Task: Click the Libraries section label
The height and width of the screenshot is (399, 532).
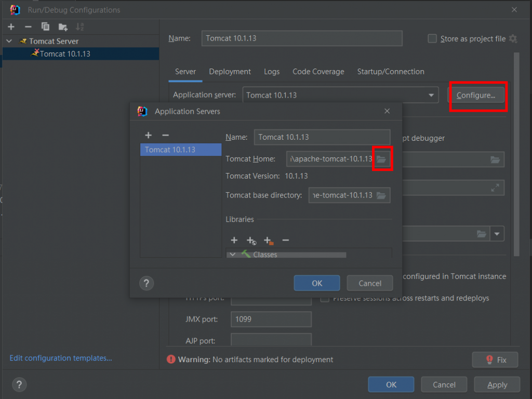Action: tap(240, 219)
